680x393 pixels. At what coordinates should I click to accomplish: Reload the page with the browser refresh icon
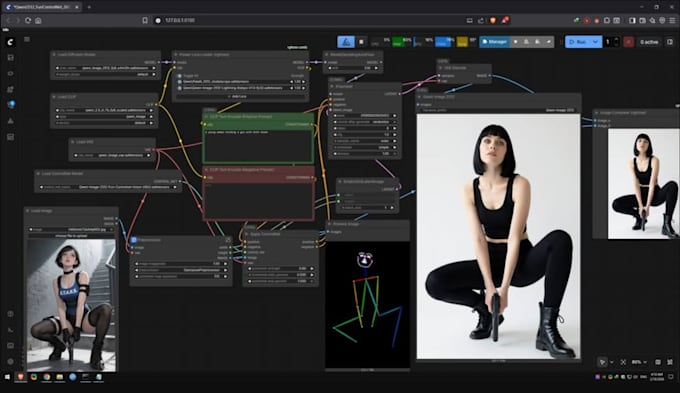pos(28,20)
